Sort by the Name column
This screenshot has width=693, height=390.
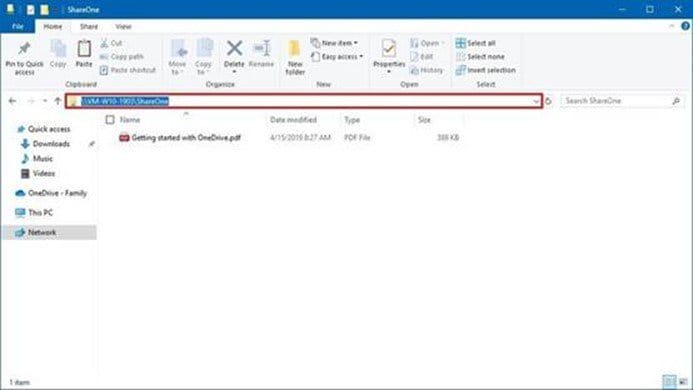tap(129, 119)
